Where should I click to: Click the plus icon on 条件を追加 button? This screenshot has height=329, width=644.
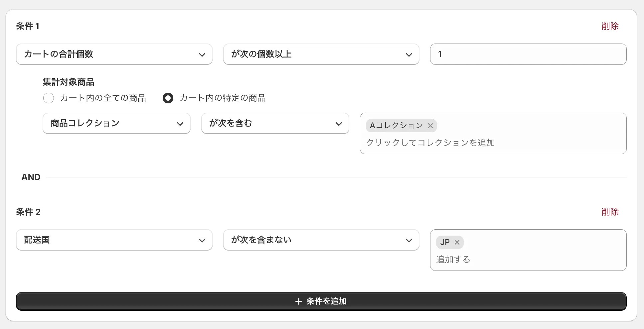pyautogui.click(x=298, y=301)
